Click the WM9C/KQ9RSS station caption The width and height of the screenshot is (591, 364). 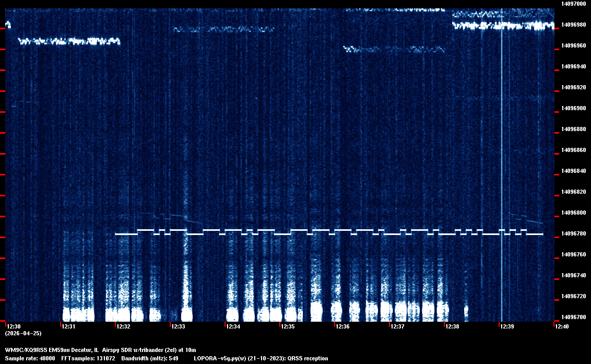100,349
